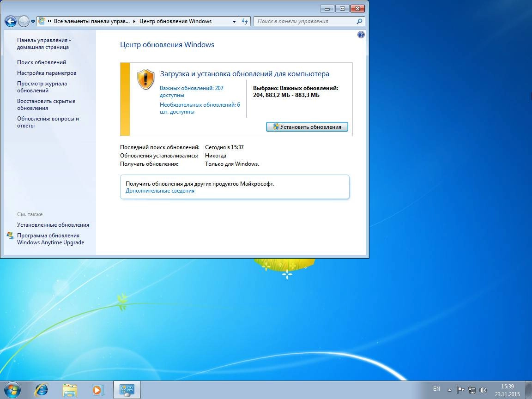Open "Установленные обновления" in sidebar
532x399 pixels.
(53, 225)
